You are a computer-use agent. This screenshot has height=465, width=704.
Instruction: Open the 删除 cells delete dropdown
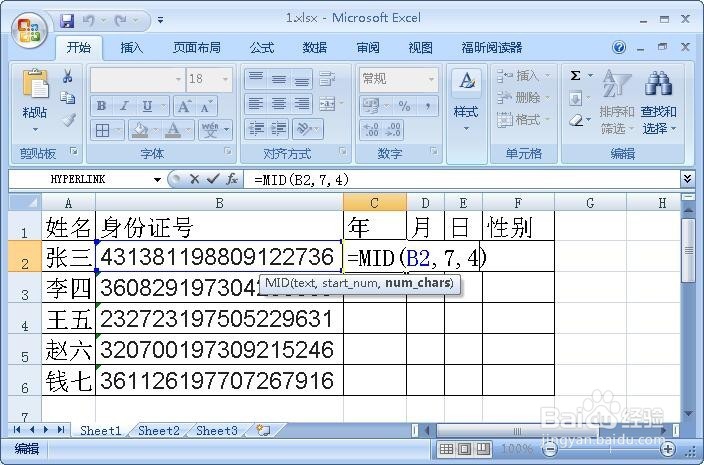(x=524, y=98)
